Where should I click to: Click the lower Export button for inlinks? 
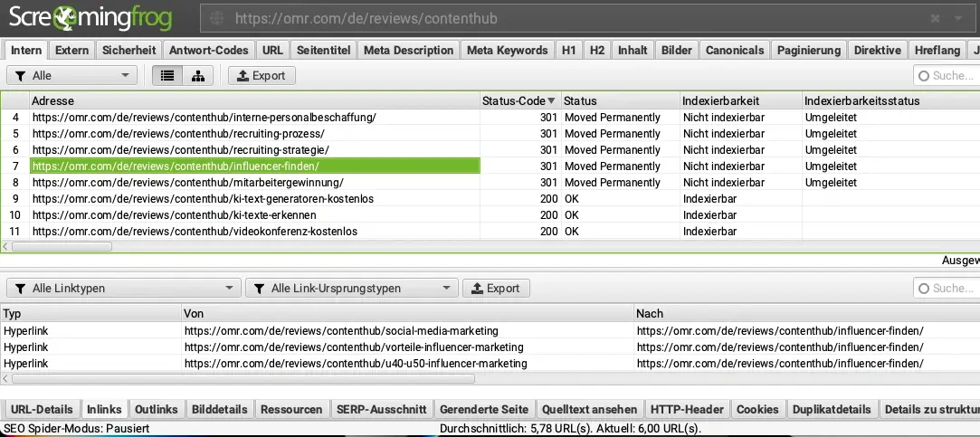point(496,289)
